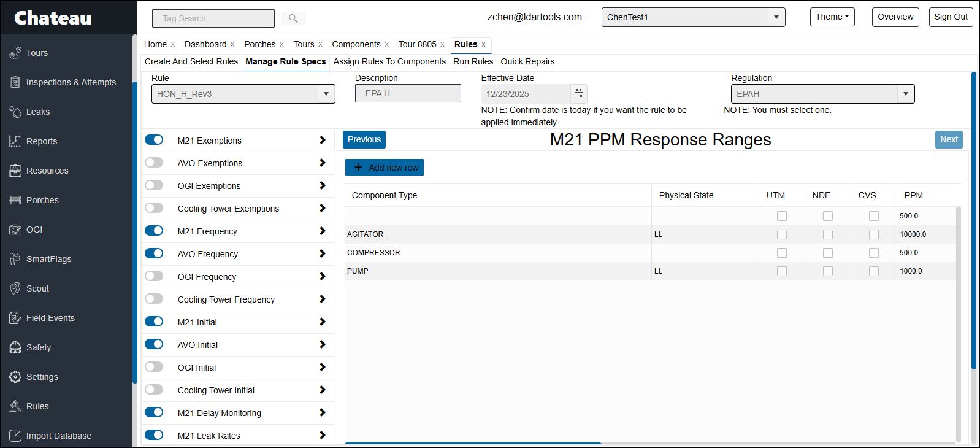This screenshot has height=448, width=980.
Task: Switch to Assign Rules To Components tab
Action: 389,61
